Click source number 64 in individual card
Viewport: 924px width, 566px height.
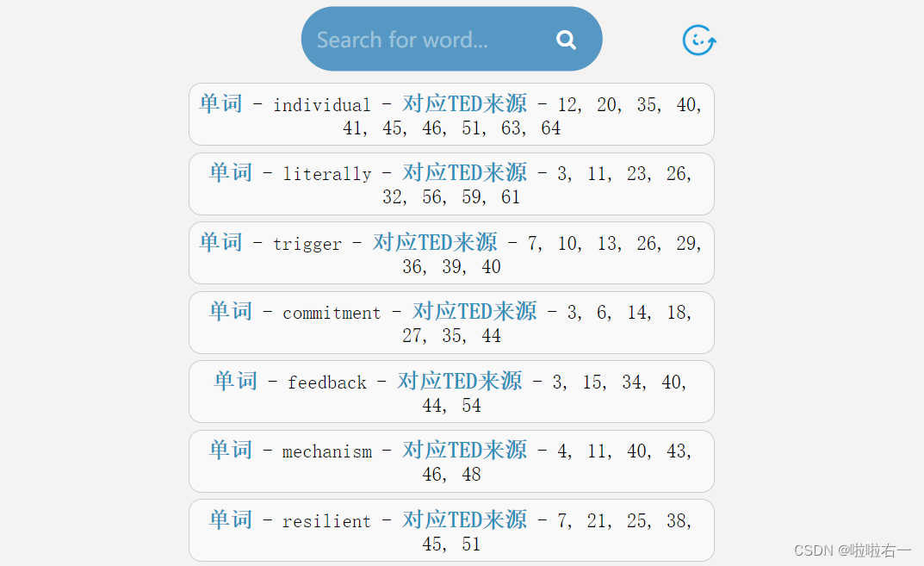[551, 128]
